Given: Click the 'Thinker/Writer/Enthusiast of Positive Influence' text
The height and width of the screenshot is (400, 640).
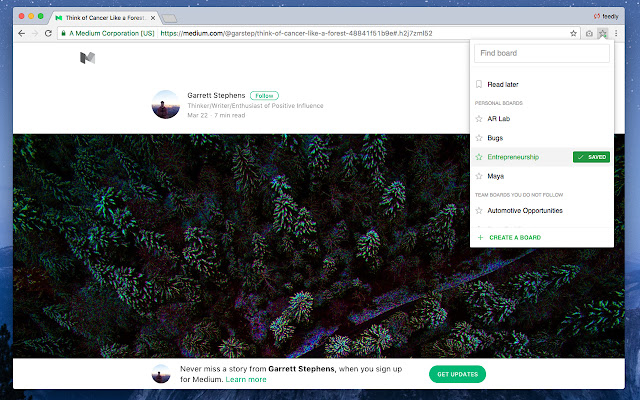Looking at the screenshot, I should click(255, 106).
